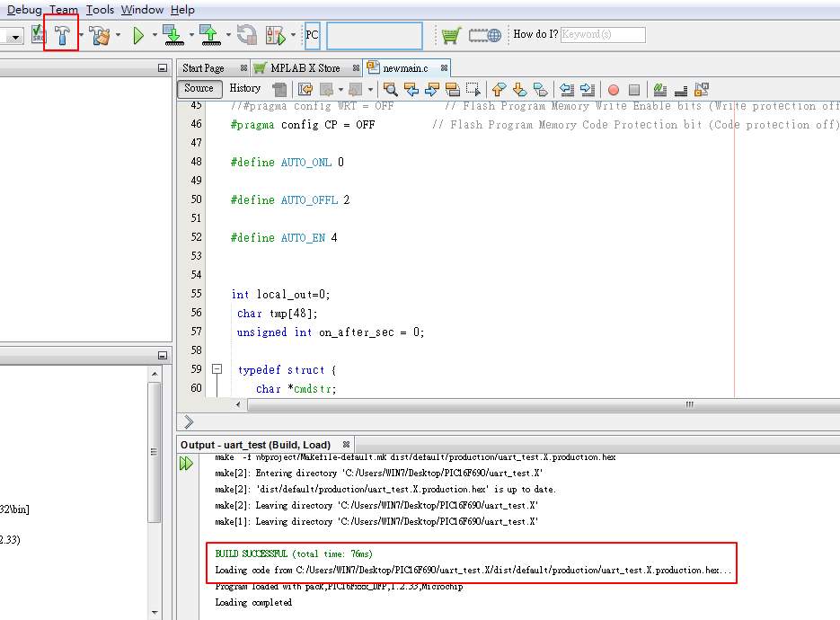Click Find Next Occurrence icon
Viewport: 840px width, 620px height.
point(432,90)
